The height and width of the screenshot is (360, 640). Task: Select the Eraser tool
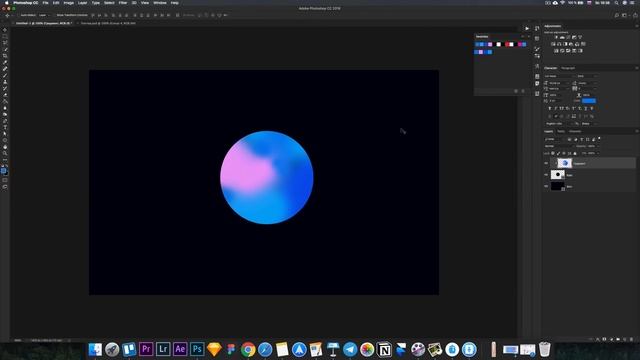coord(5,95)
